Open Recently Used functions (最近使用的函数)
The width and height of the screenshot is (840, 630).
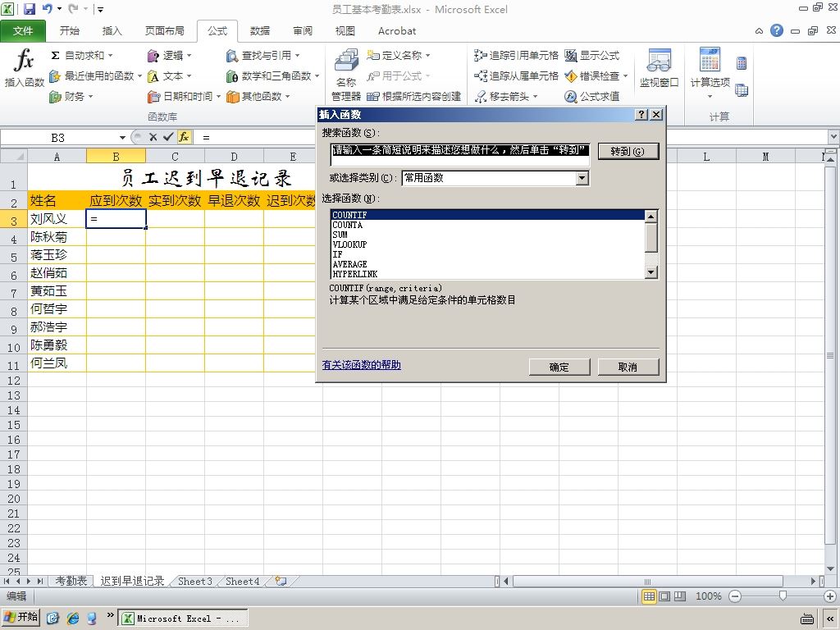[x=95, y=76]
